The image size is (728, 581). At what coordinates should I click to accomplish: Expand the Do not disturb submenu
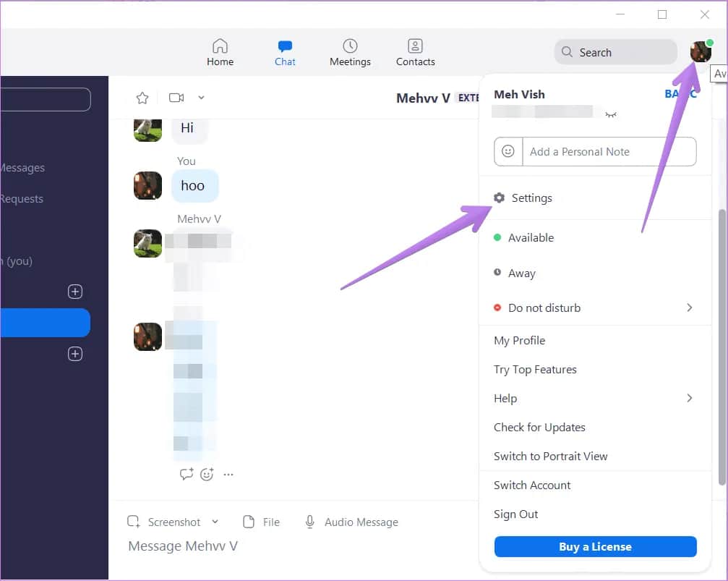point(689,308)
